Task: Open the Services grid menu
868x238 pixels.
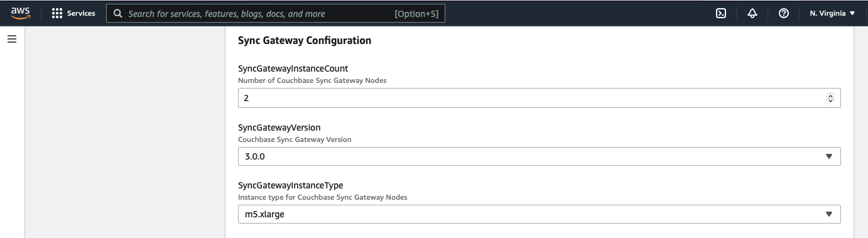Action: click(x=73, y=13)
